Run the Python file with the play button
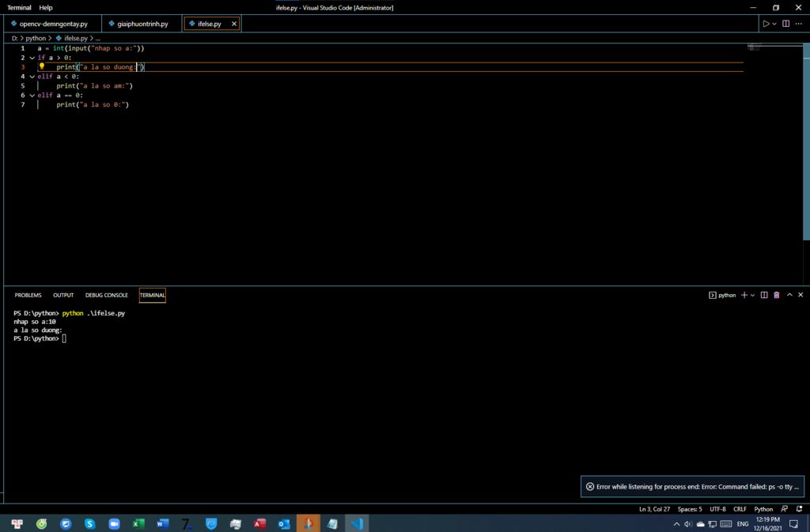810x532 pixels. click(x=766, y=24)
